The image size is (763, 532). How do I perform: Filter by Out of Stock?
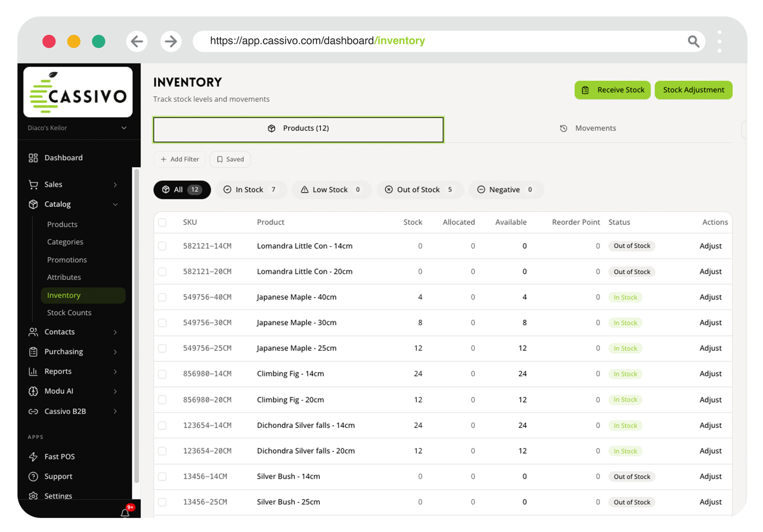tap(419, 190)
